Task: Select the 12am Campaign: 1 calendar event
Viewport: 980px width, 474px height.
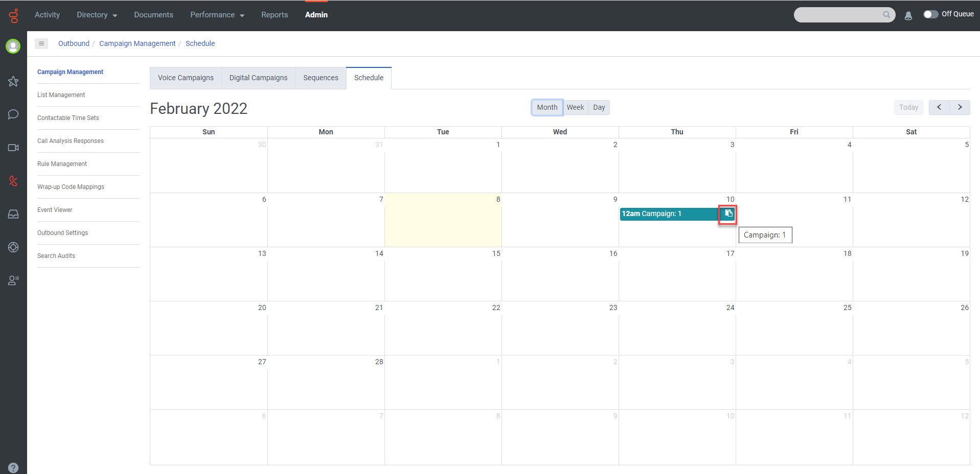Action: (665, 214)
